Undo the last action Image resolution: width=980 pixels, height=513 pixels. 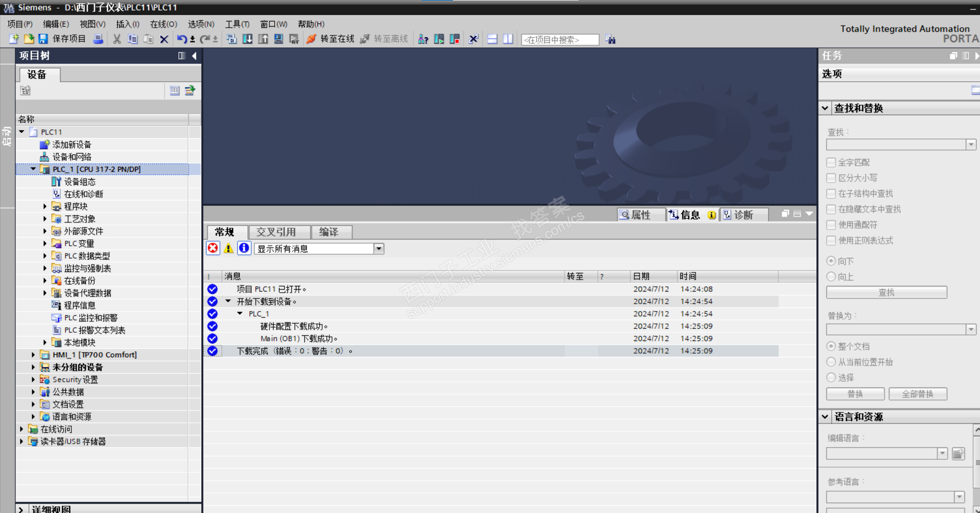point(181,39)
